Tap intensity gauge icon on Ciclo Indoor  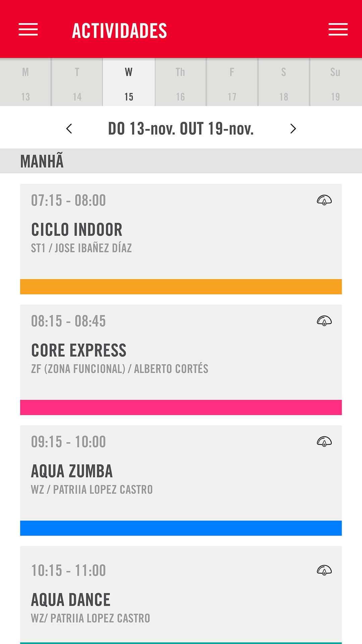[x=324, y=200]
